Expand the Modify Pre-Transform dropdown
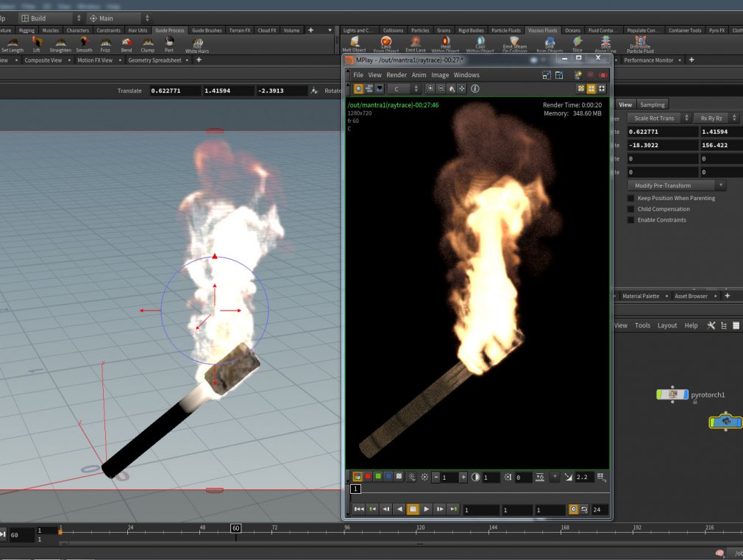This screenshot has width=743, height=560. tap(676, 185)
